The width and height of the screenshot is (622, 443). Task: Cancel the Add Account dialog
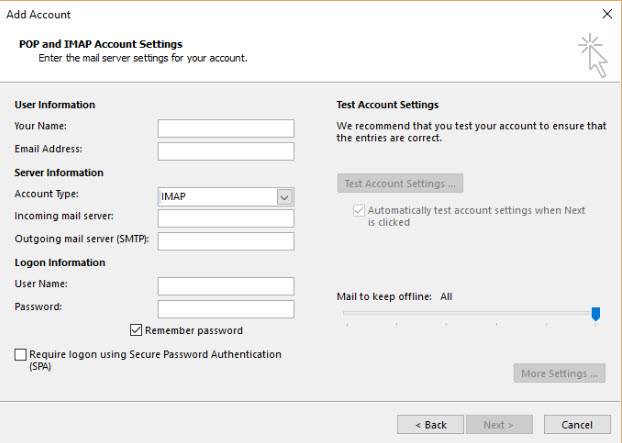pyautogui.click(x=577, y=425)
